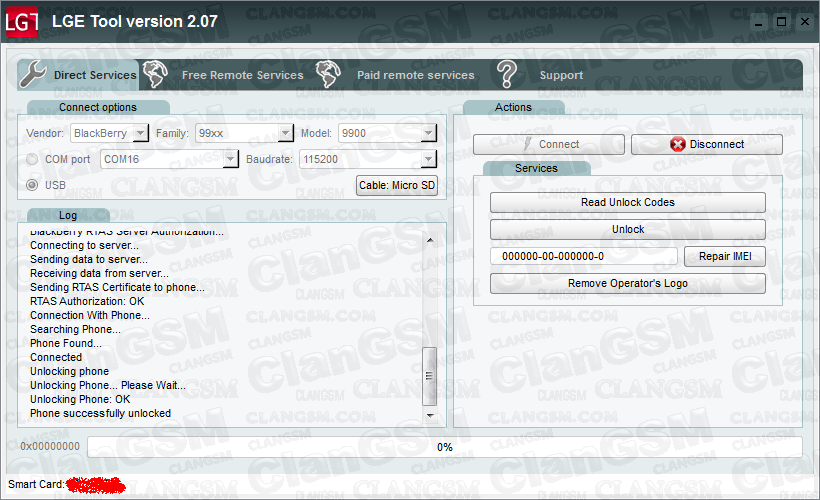Click log line 'Phone Found...'
Screen dimensions: 820x500
pos(66,343)
